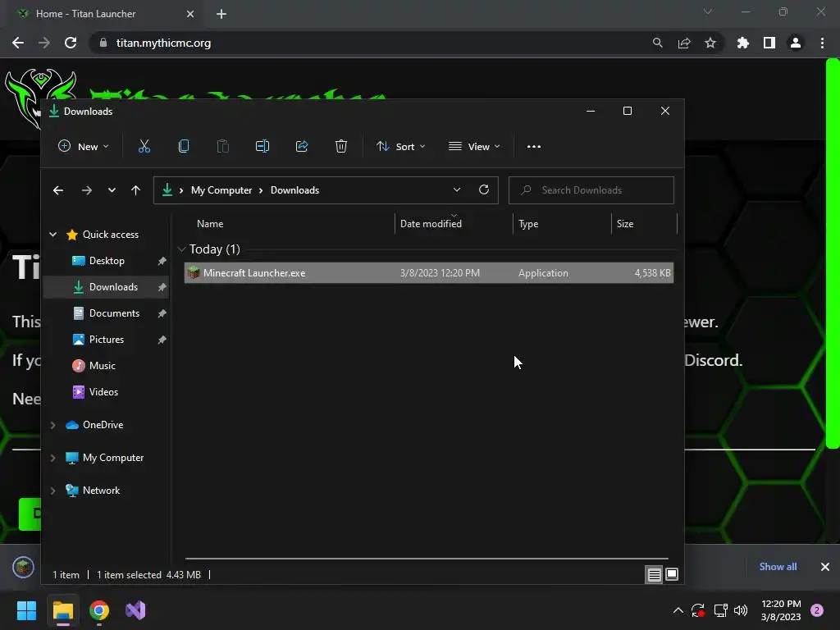Expand the address bar history dropdown

[x=456, y=189]
